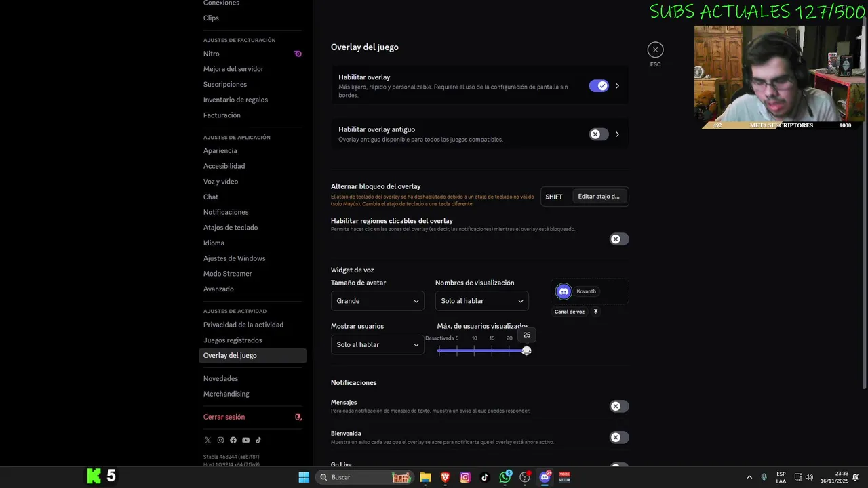The width and height of the screenshot is (868, 488).
Task: Open the Voicemeeter taskbar icon
Action: coord(564,477)
